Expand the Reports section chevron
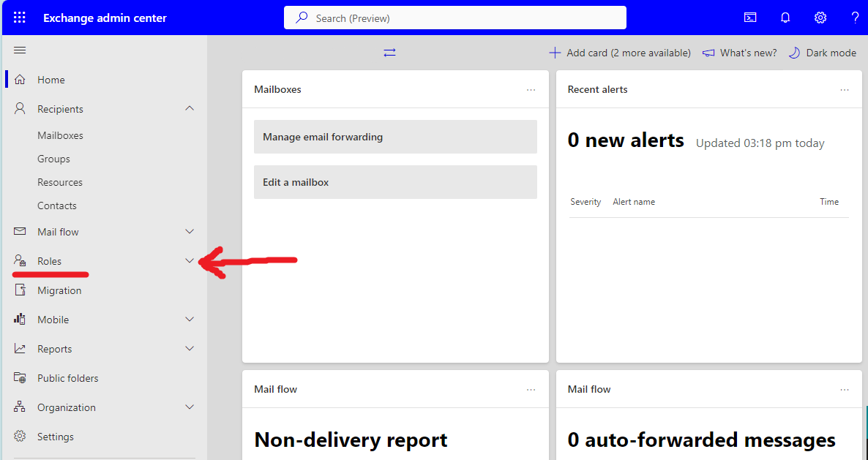 point(190,348)
